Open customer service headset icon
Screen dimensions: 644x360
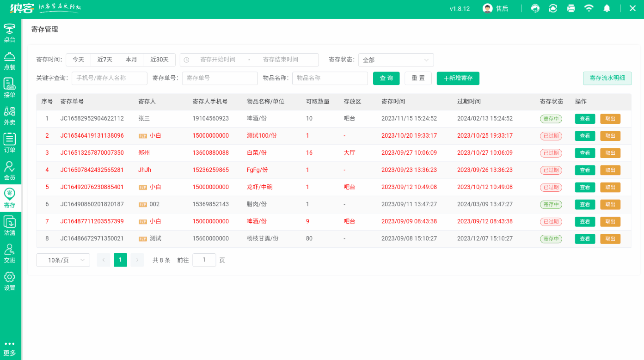pos(535,8)
